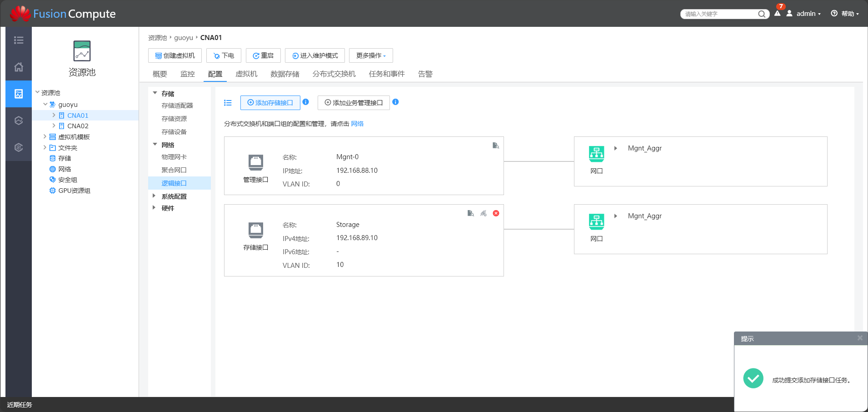Select 安全组 in resource tree
868x412 pixels.
[67, 180]
